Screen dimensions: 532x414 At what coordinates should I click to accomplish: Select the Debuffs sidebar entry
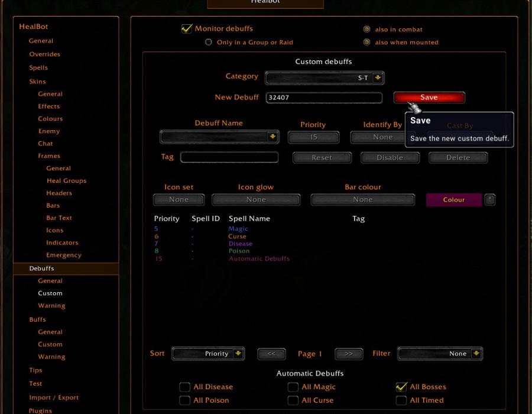(x=66, y=269)
